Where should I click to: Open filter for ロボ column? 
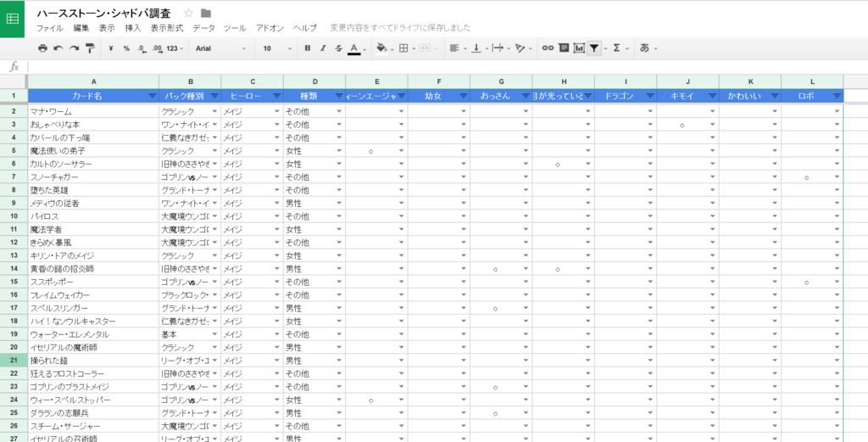(837, 96)
